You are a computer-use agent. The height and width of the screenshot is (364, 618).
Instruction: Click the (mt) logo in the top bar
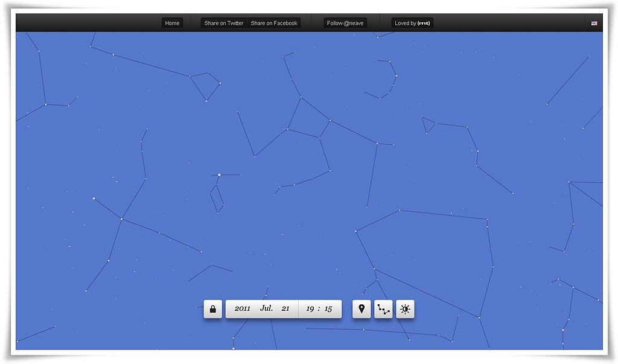(x=424, y=23)
